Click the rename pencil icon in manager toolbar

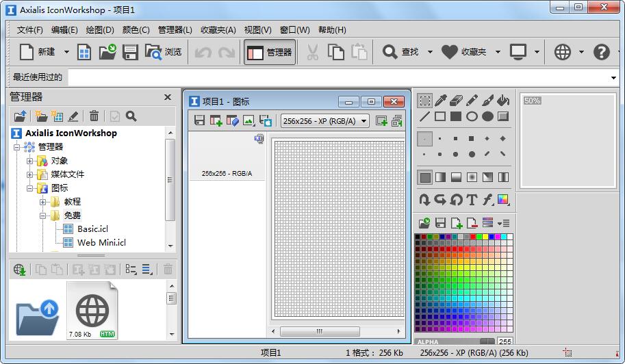(73, 116)
